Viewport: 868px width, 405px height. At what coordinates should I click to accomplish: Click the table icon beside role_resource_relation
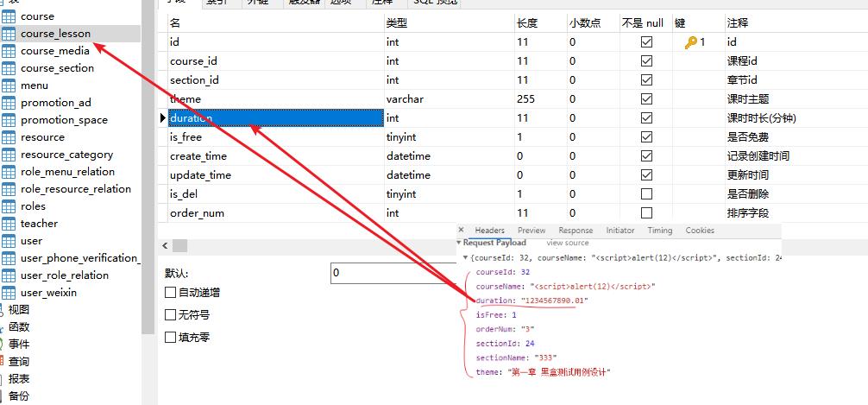point(9,189)
